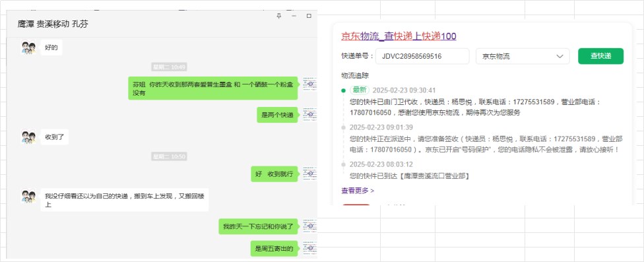Click the chevron arrow in the courier selector

pyautogui.click(x=560, y=56)
